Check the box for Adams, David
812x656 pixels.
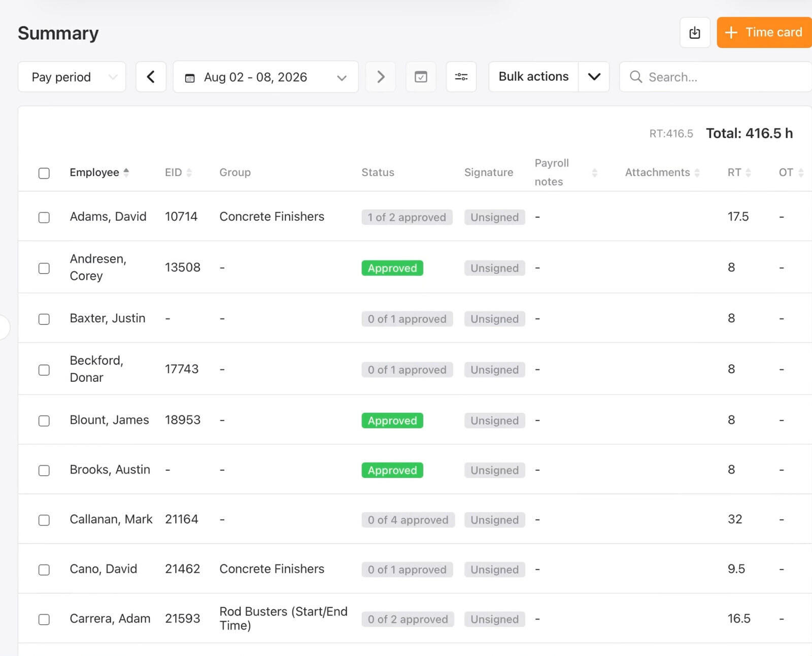44,217
